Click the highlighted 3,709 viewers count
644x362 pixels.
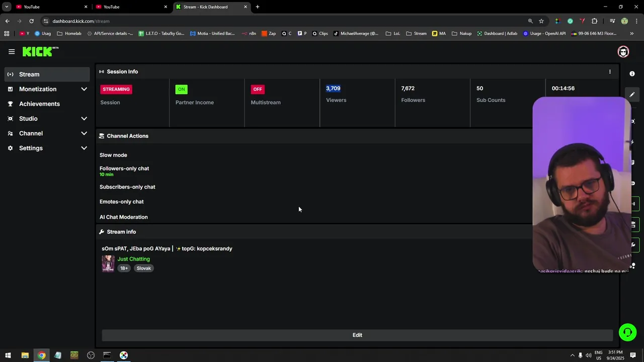coord(333,88)
